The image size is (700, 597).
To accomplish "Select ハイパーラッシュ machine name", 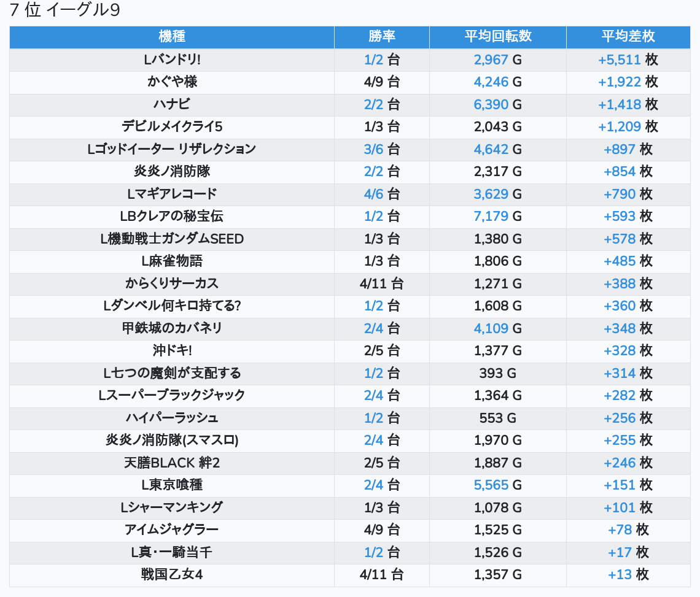I will point(172,418).
